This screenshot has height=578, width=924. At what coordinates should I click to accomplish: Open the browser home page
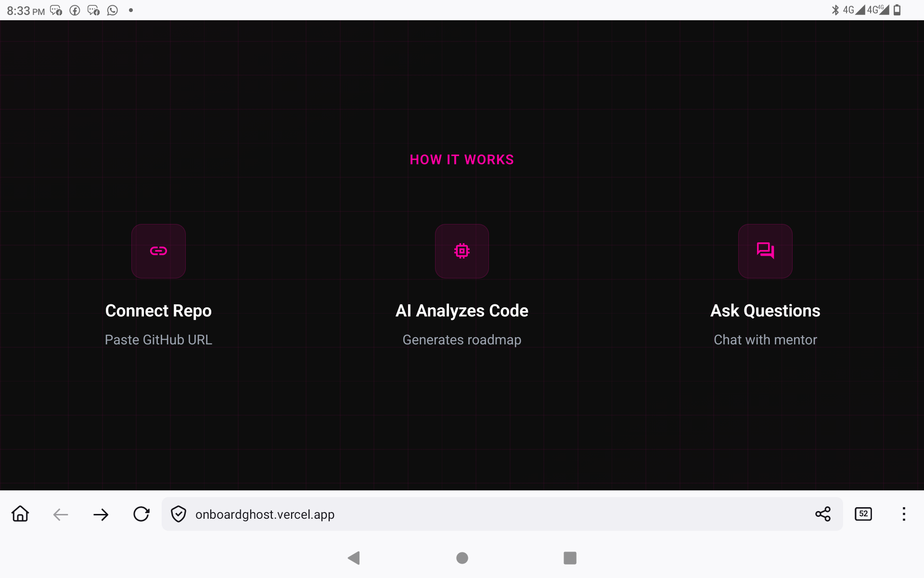tap(20, 514)
